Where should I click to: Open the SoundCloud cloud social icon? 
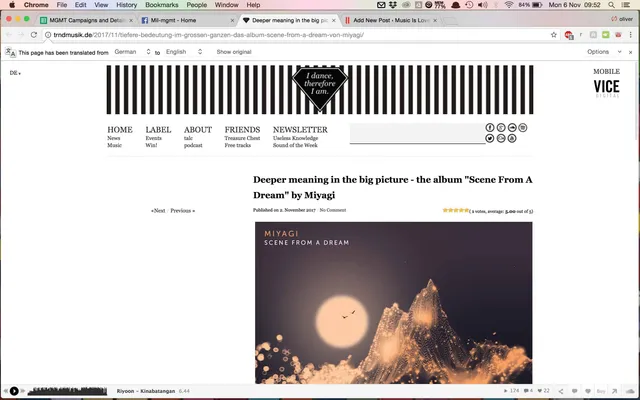pyautogui.click(x=512, y=128)
